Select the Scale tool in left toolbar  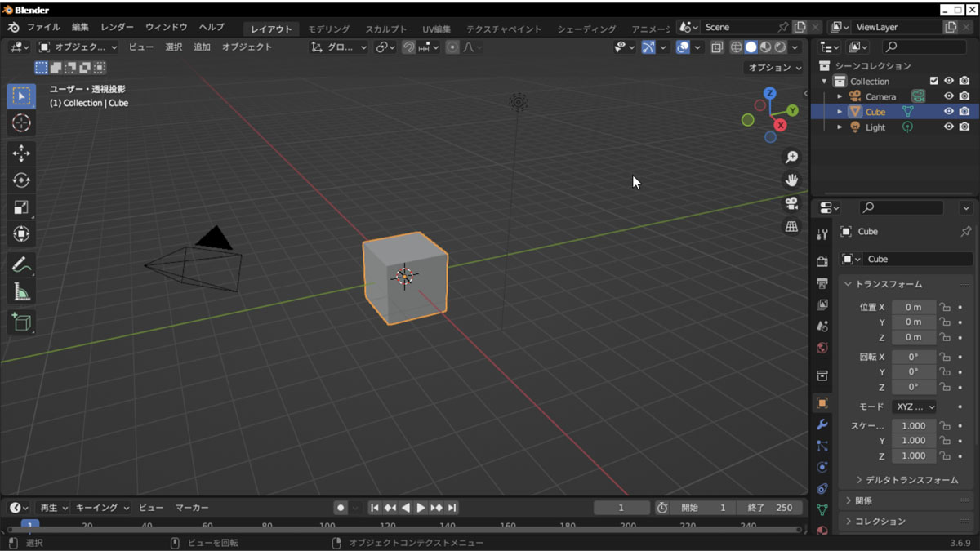pos(21,207)
